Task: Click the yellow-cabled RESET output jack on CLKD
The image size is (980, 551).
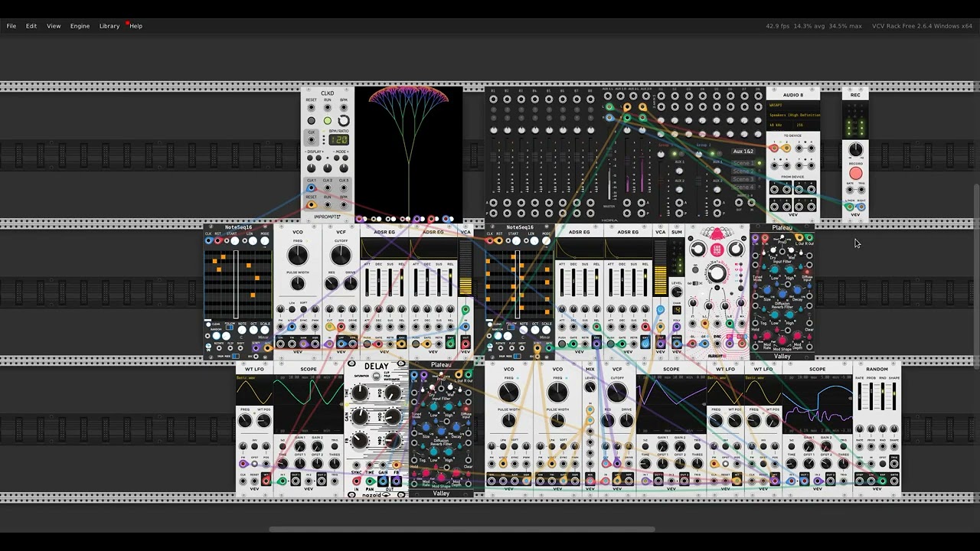Action: point(311,204)
